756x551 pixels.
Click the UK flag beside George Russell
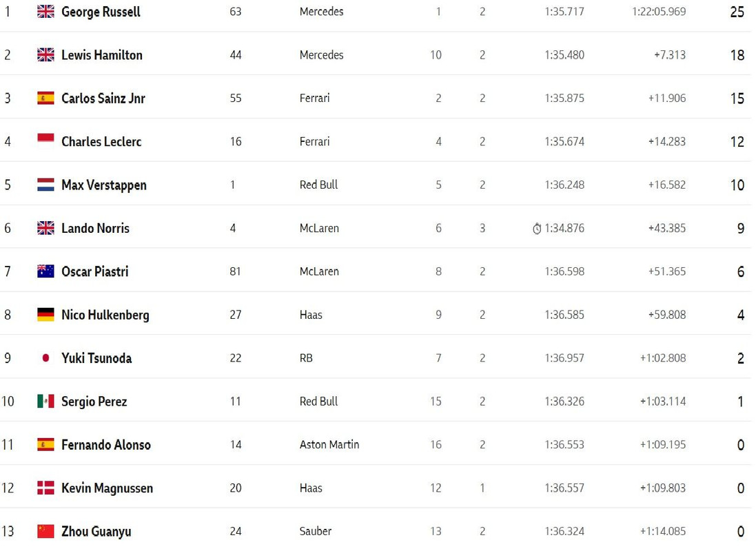(x=45, y=12)
